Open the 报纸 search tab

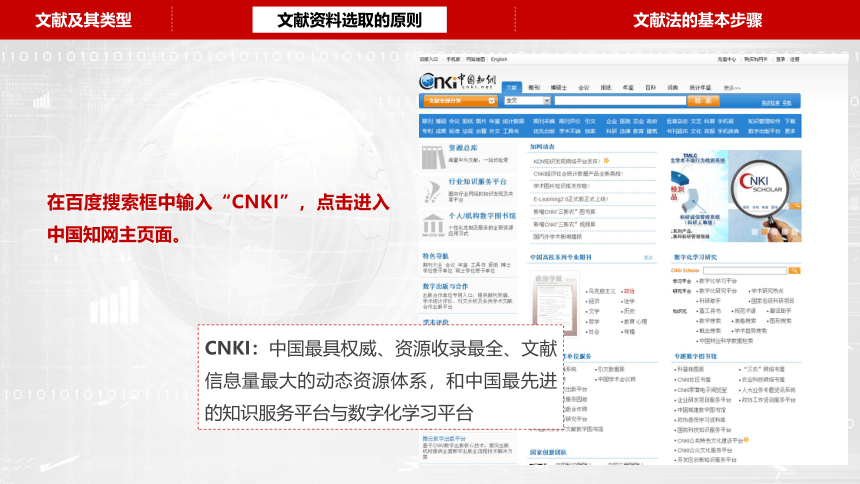coord(606,88)
